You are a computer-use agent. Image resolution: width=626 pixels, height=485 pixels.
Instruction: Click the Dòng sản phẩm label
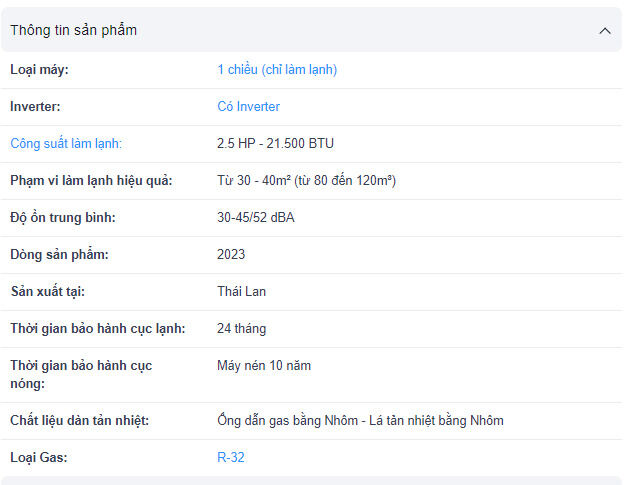tap(59, 255)
